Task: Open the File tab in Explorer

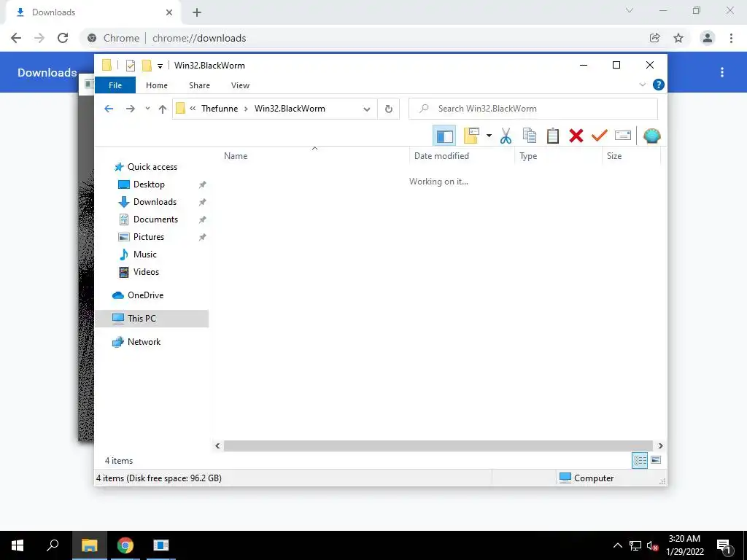Action: pos(115,85)
